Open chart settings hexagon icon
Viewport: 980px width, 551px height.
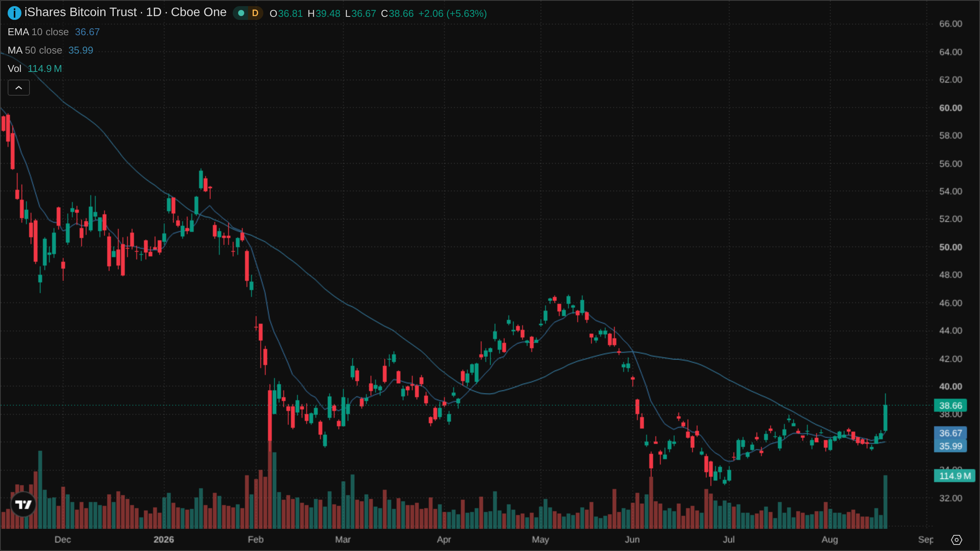click(x=956, y=540)
